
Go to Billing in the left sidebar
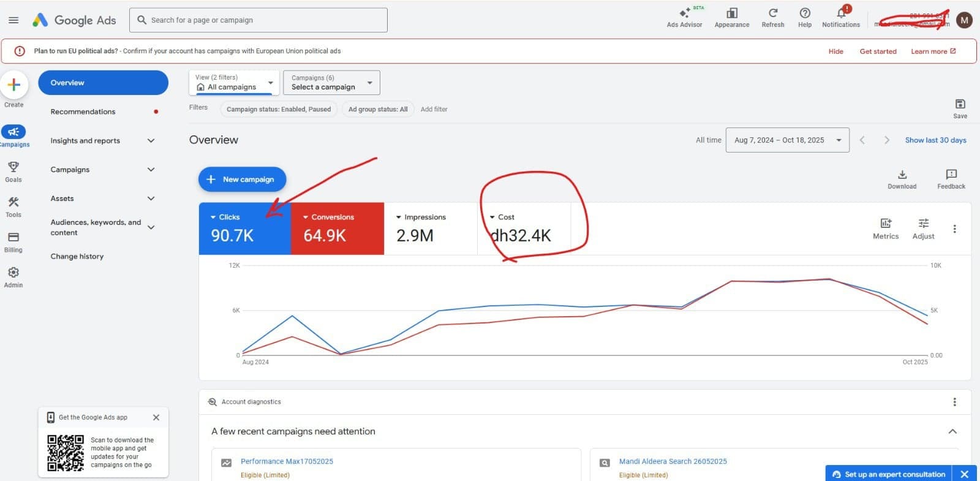click(13, 238)
